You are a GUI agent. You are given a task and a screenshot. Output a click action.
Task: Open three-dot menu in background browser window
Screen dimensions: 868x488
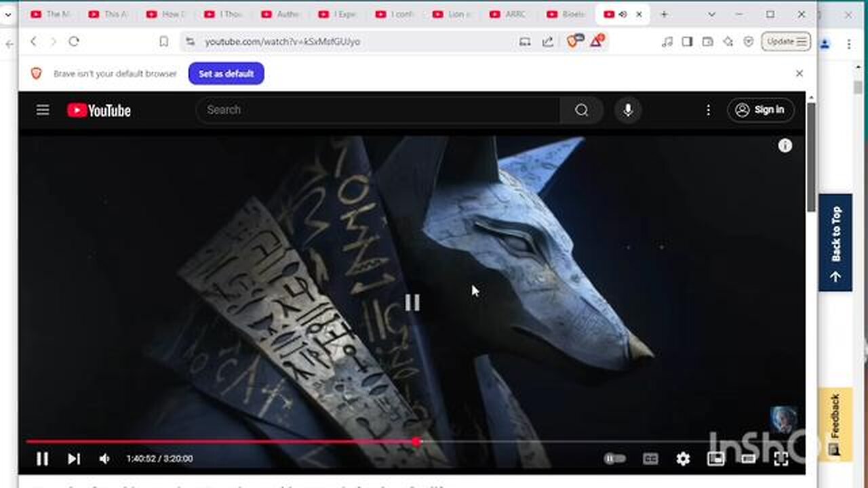[849, 44]
